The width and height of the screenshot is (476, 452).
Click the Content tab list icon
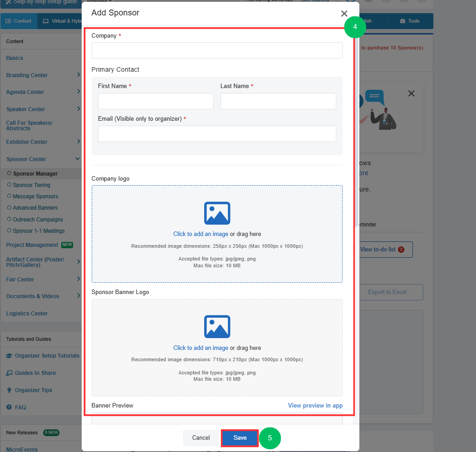[8, 21]
